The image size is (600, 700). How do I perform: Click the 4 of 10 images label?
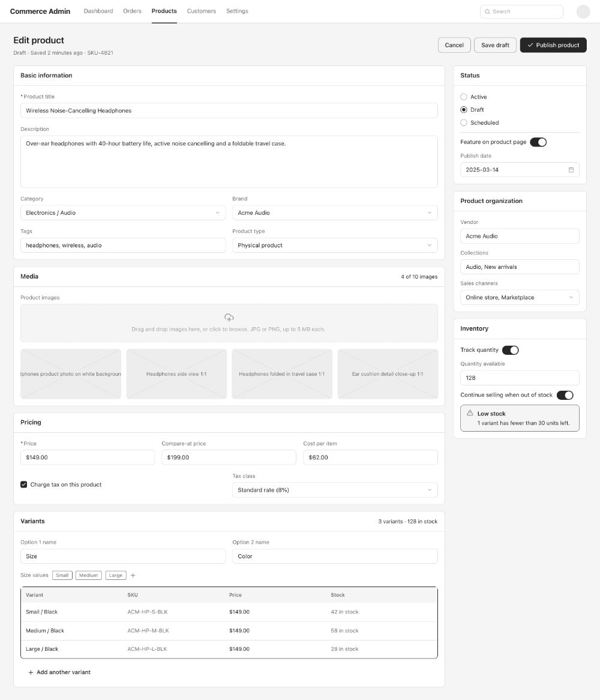coord(419,277)
